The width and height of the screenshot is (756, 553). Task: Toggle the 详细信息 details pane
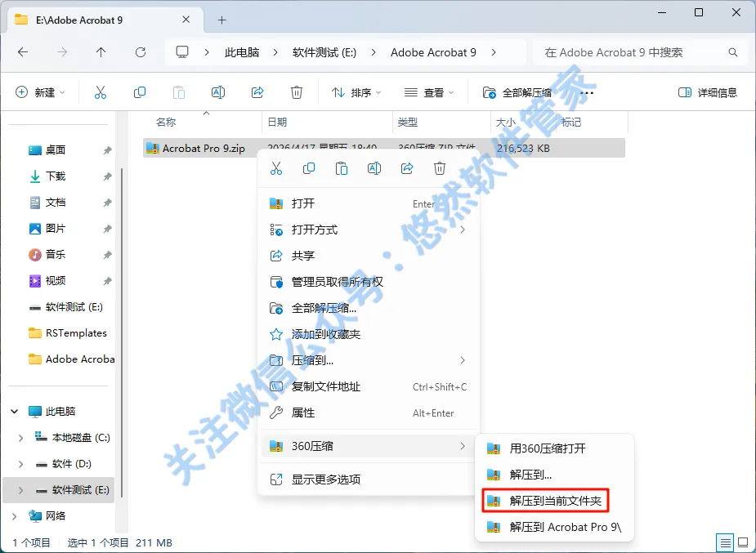[707, 92]
